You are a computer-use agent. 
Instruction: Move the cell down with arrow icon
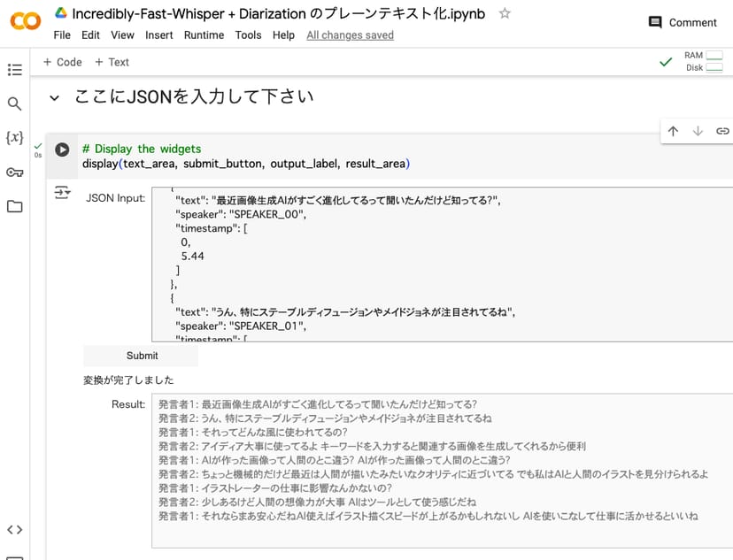[698, 131]
